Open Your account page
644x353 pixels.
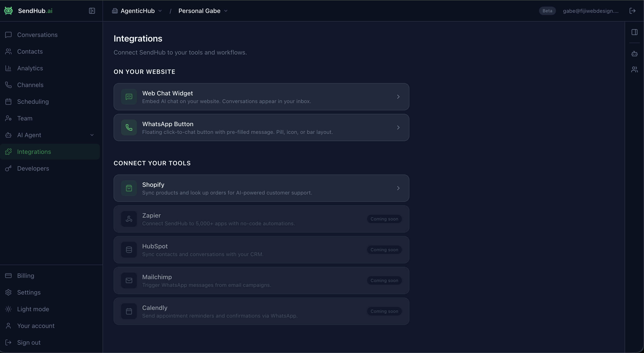pyautogui.click(x=50, y=326)
